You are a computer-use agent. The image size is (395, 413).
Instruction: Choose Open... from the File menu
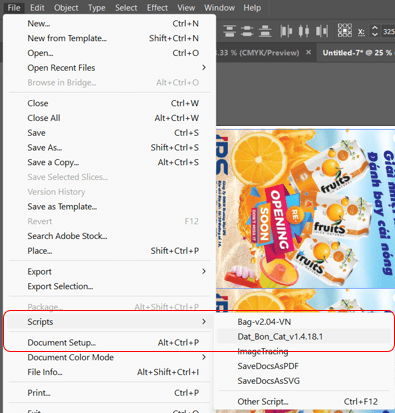[110, 53]
